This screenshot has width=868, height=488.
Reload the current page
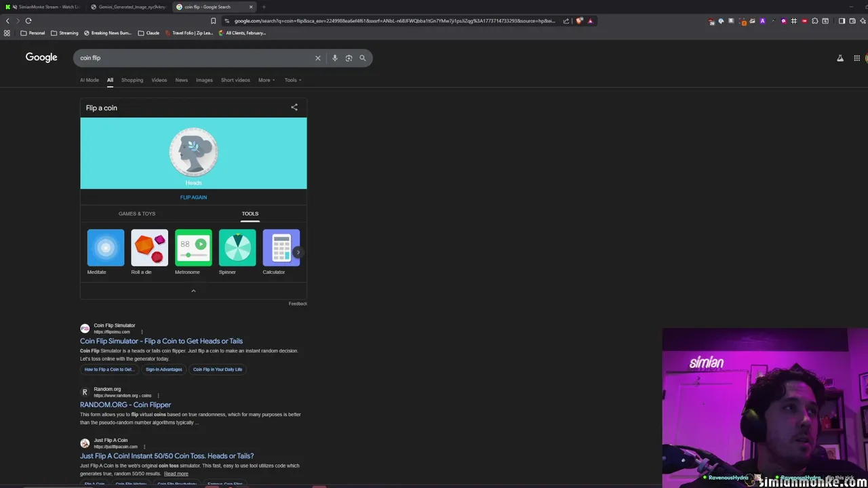(x=28, y=20)
